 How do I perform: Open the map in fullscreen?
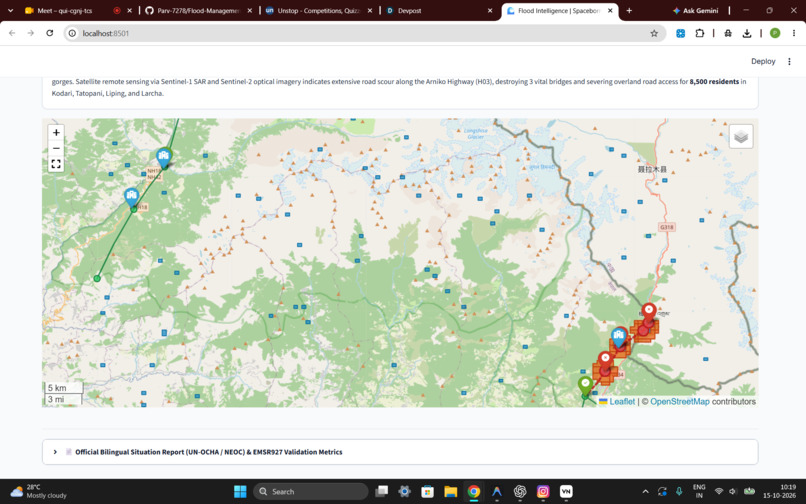click(x=56, y=164)
